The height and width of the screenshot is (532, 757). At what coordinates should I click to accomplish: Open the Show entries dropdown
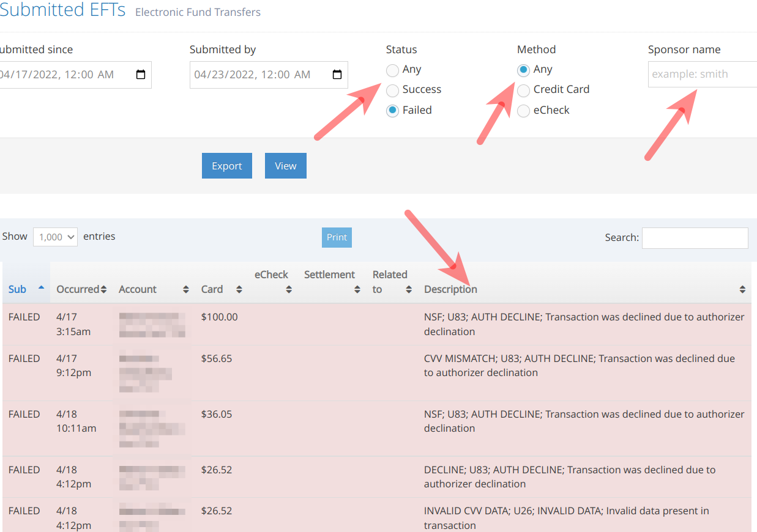tap(54, 237)
